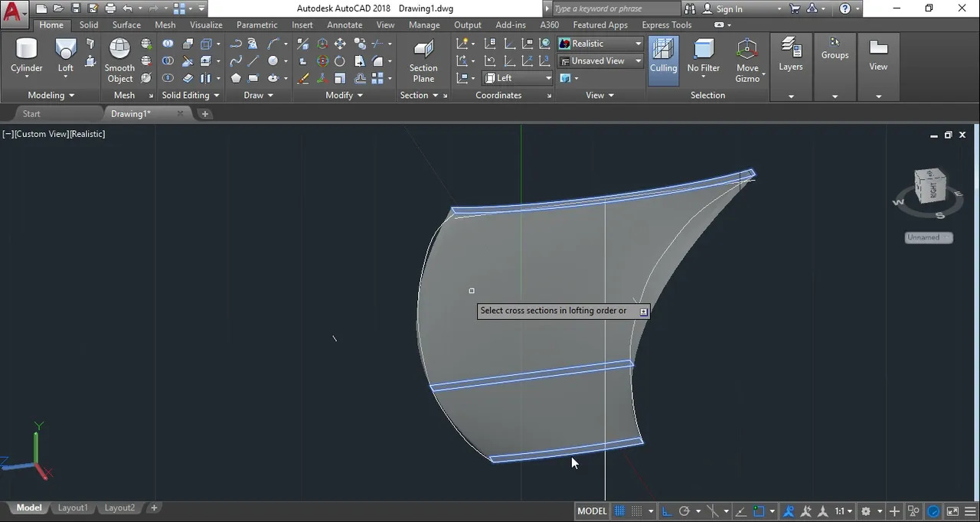Click the Start file tab
This screenshot has width=980, height=522.
point(31,113)
